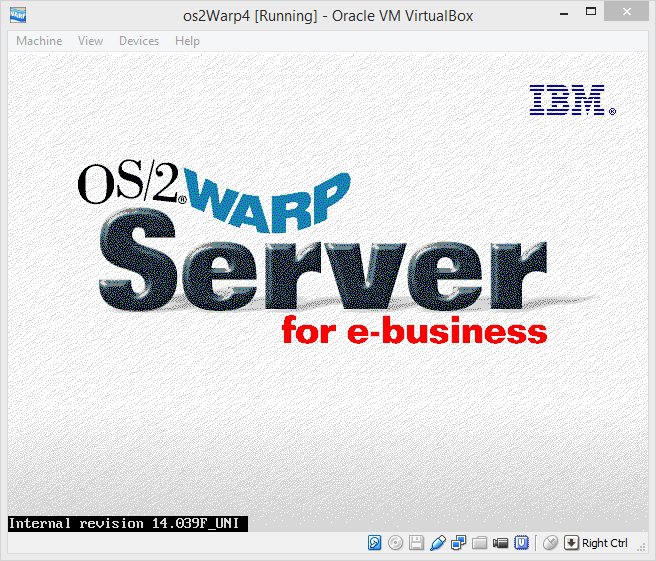The image size is (656, 561).
Task: Minimize the VirtualBox window
Action: (564, 13)
